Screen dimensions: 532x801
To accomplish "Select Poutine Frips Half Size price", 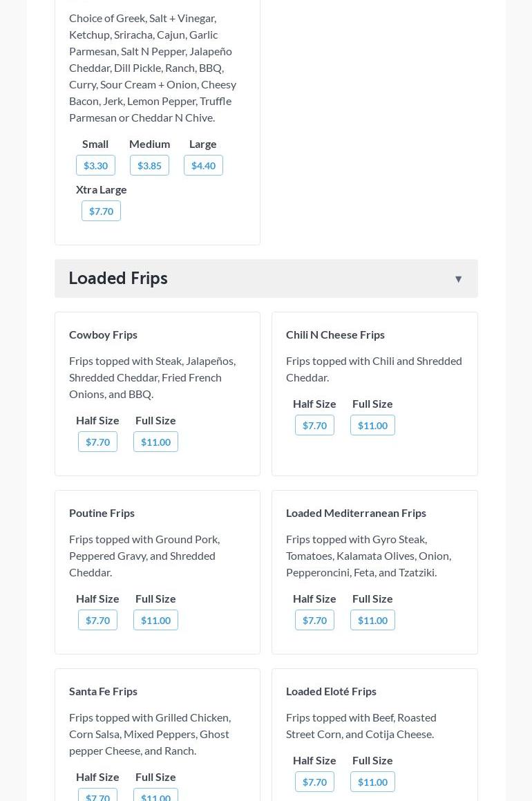I will click(97, 620).
